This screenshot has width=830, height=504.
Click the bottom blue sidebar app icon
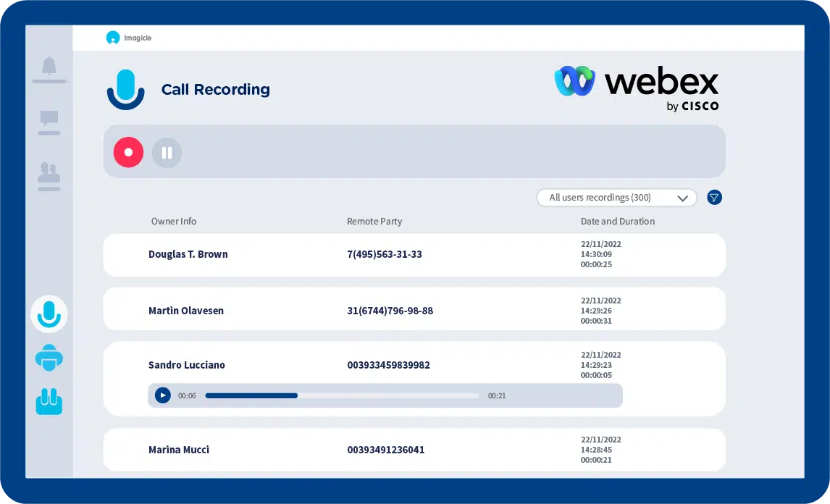pyautogui.click(x=49, y=401)
